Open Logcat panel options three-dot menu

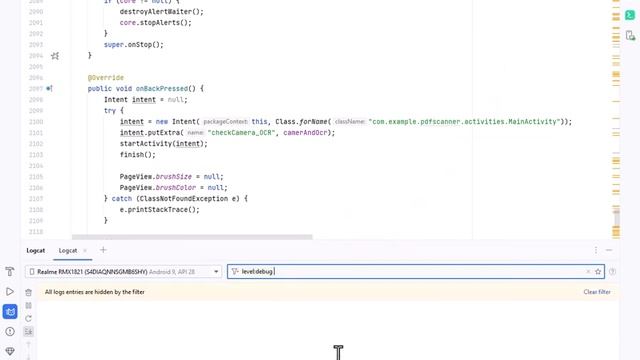596,250
